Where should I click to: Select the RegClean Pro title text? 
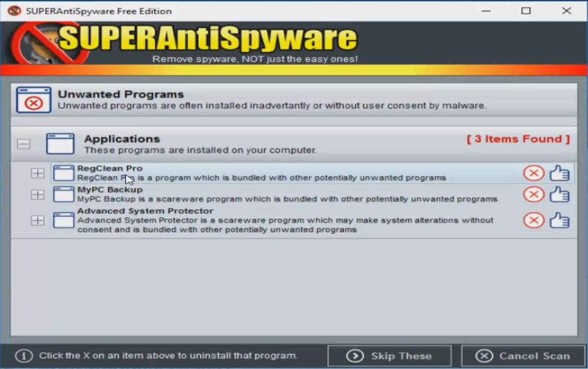pos(110,168)
